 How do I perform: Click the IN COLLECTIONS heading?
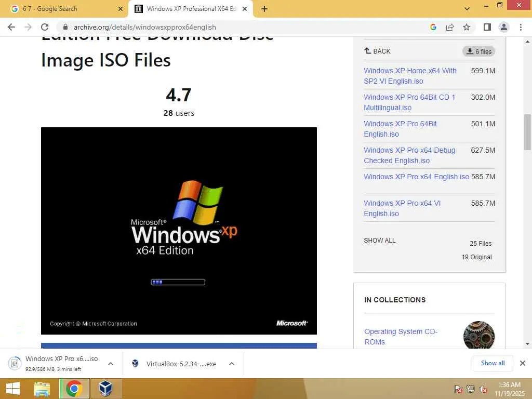(x=395, y=300)
